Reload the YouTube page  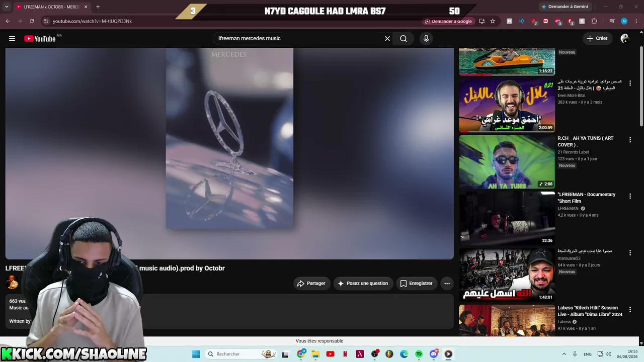point(32,21)
